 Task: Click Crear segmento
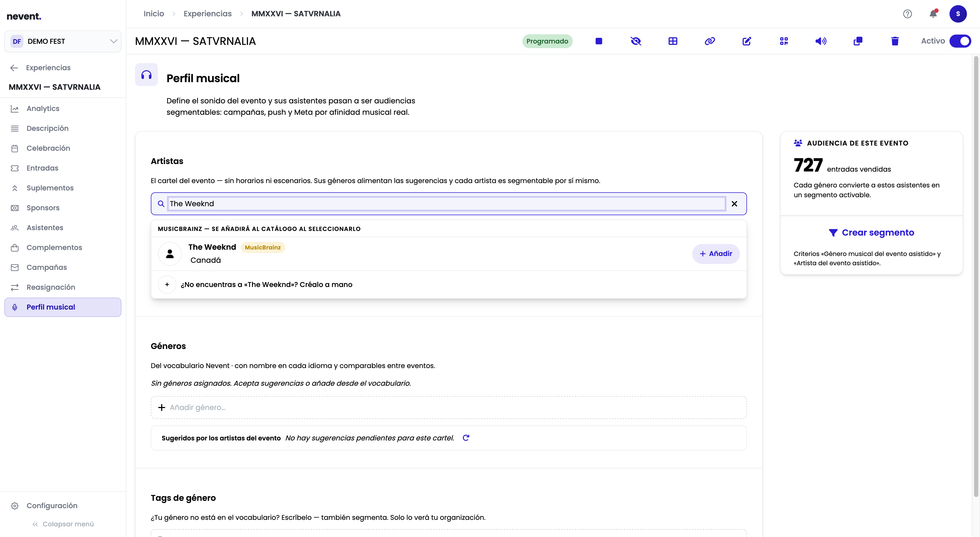[871, 233]
